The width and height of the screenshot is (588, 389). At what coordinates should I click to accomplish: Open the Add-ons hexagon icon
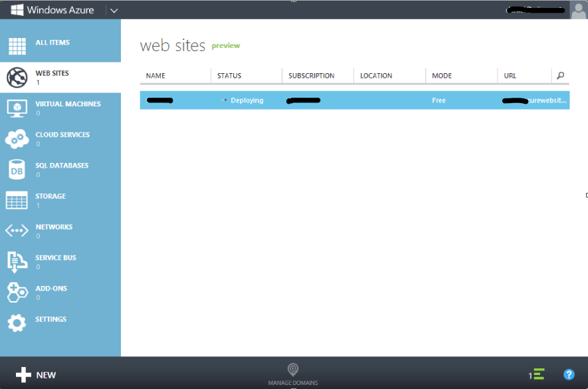point(17,293)
